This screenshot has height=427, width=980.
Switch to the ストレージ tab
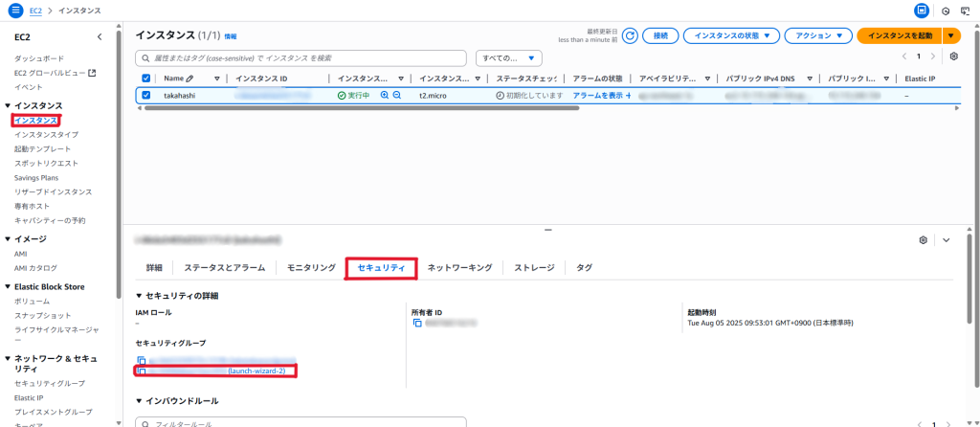click(x=534, y=267)
